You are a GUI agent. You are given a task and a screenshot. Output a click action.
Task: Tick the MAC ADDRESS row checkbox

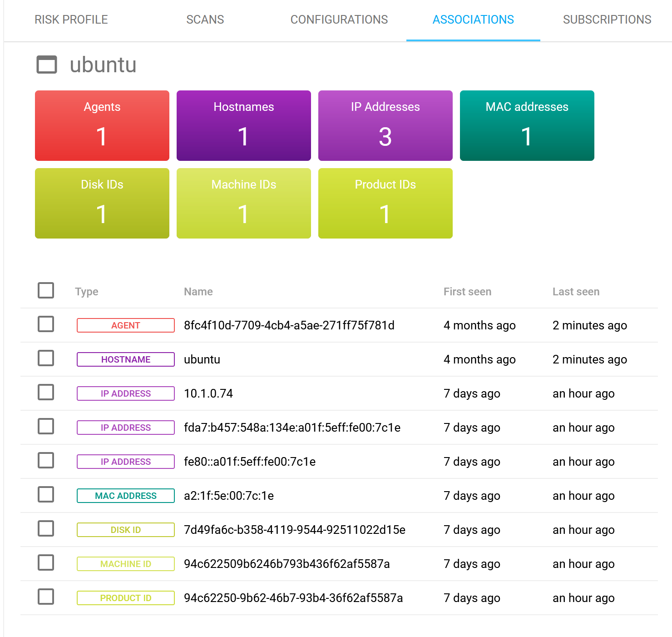pos(46,495)
